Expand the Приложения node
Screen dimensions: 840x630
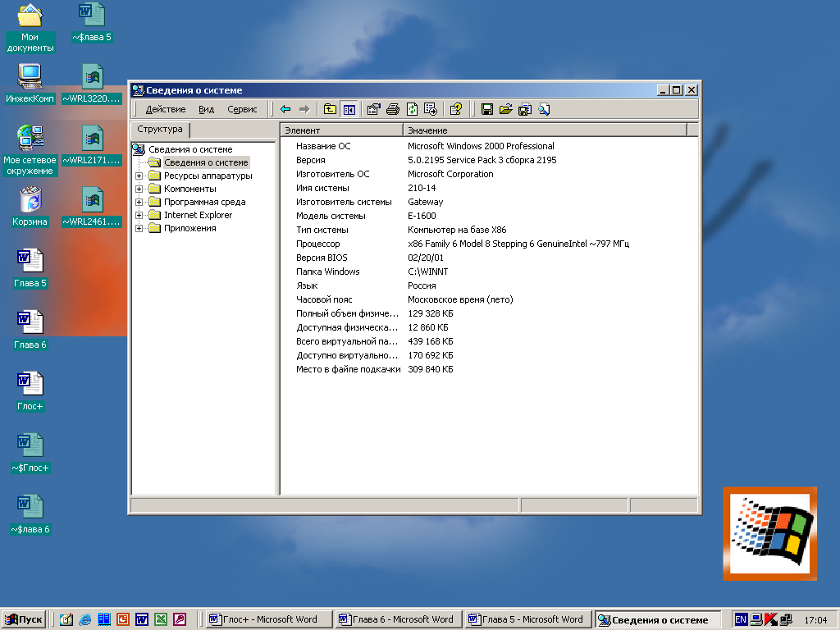139,228
